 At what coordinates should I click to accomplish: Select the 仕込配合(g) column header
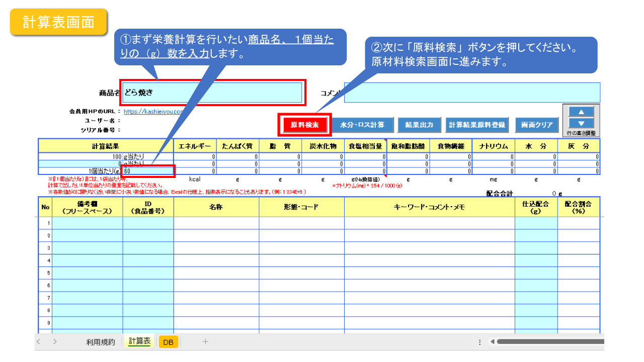tap(536, 207)
